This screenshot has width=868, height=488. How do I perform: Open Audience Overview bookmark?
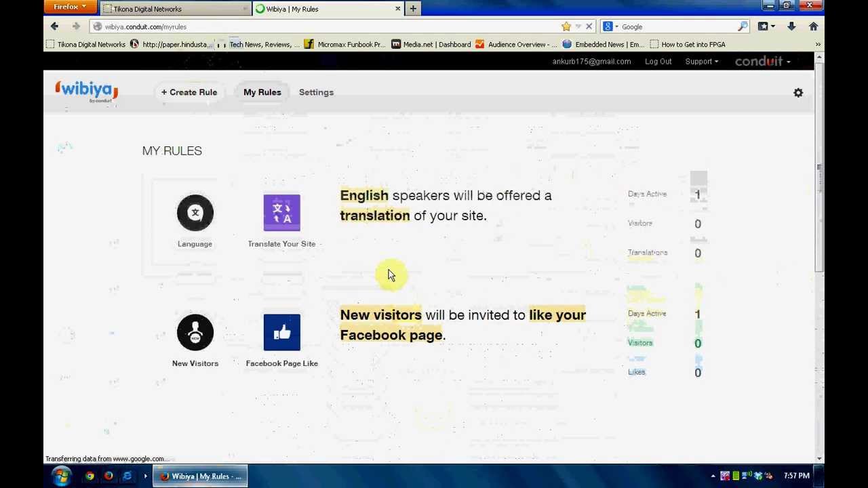click(x=516, y=44)
